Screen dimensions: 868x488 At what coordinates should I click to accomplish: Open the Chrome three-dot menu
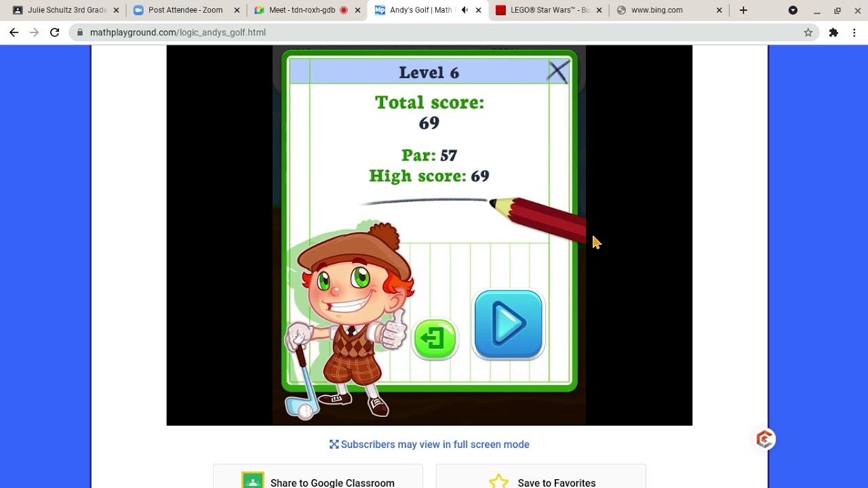pyautogui.click(x=854, y=33)
